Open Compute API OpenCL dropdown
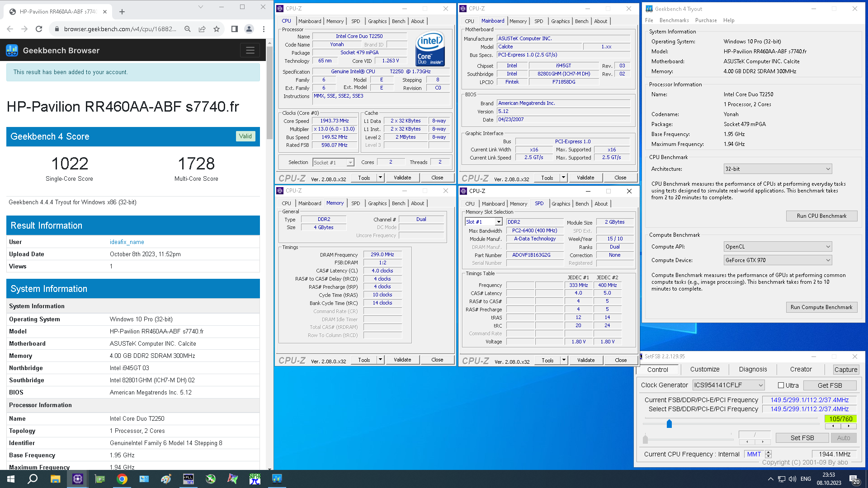The image size is (868, 488). pos(778,247)
